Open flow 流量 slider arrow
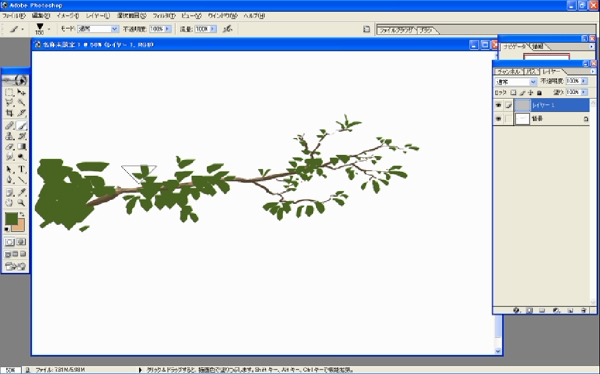 (x=213, y=29)
